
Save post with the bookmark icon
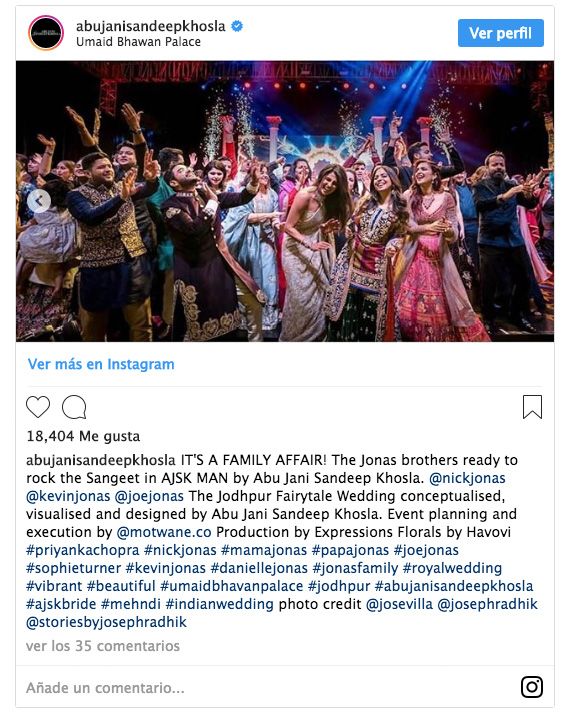coord(532,407)
